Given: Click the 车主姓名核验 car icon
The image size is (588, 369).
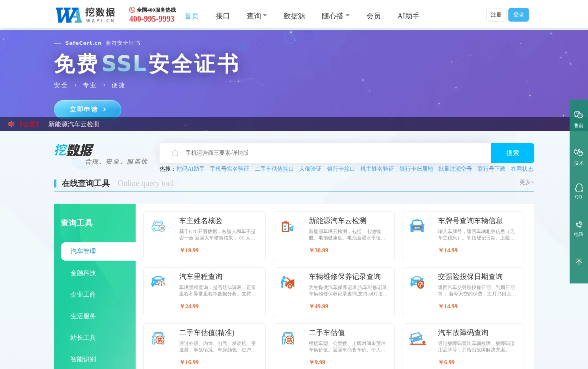Looking at the screenshot, I should tap(158, 226).
